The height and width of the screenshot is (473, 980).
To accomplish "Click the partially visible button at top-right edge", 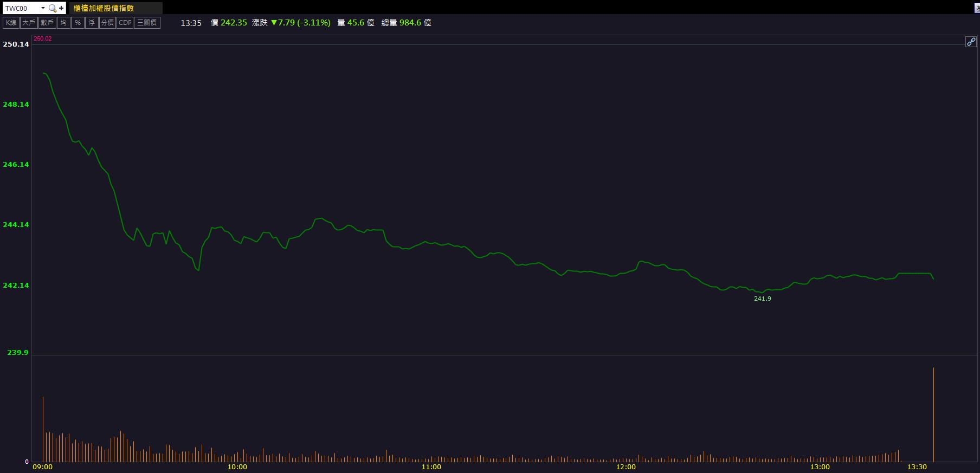I will tap(977, 8).
